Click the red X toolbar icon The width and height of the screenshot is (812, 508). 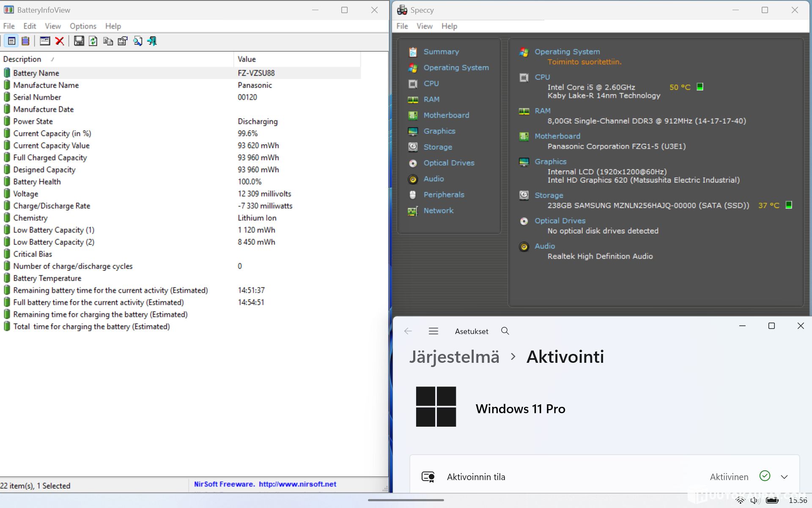60,41
